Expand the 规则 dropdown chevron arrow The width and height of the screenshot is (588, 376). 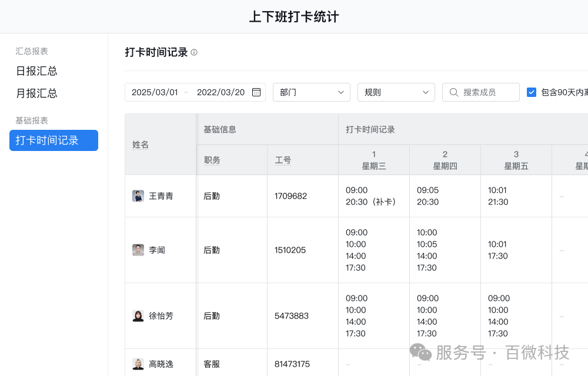[x=426, y=92]
